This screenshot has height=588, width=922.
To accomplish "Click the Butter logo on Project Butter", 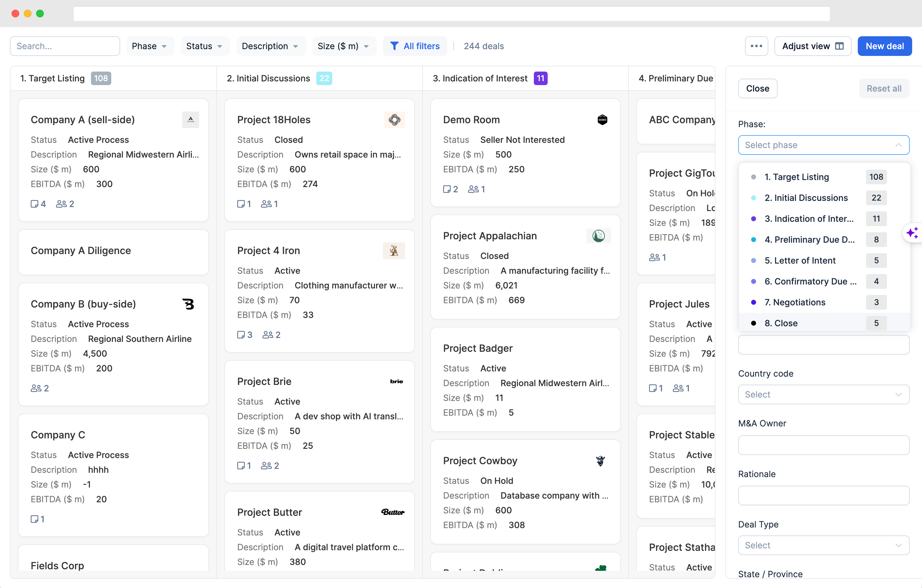I will coord(393,512).
